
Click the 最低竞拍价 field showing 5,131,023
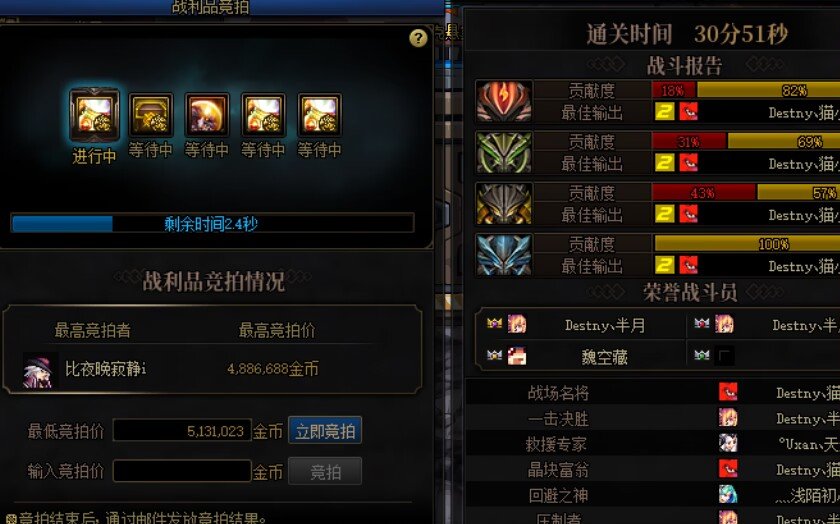(182, 430)
